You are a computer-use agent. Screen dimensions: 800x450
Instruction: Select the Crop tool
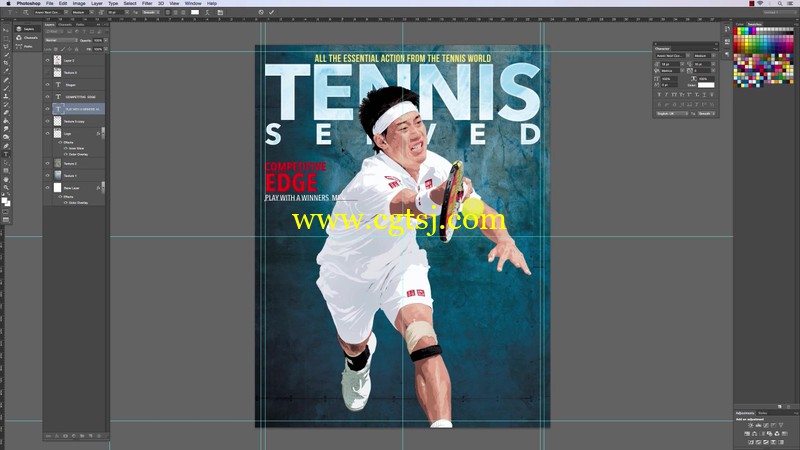pyautogui.click(x=6, y=63)
